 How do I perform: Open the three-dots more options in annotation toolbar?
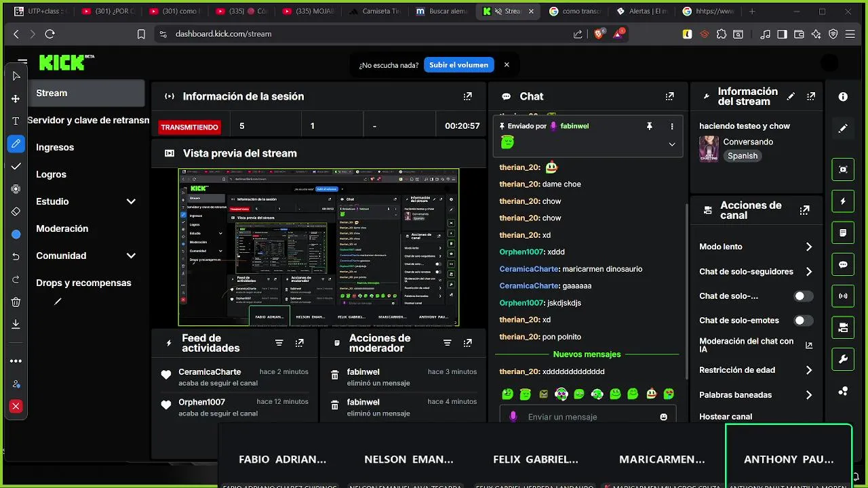(x=16, y=361)
